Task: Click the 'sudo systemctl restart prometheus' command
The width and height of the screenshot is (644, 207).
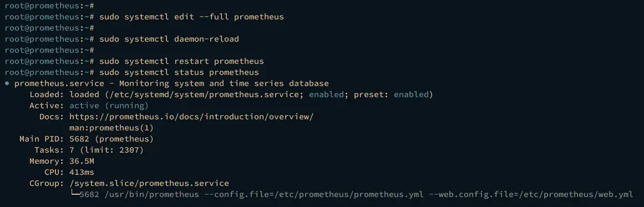Action: tap(181, 62)
